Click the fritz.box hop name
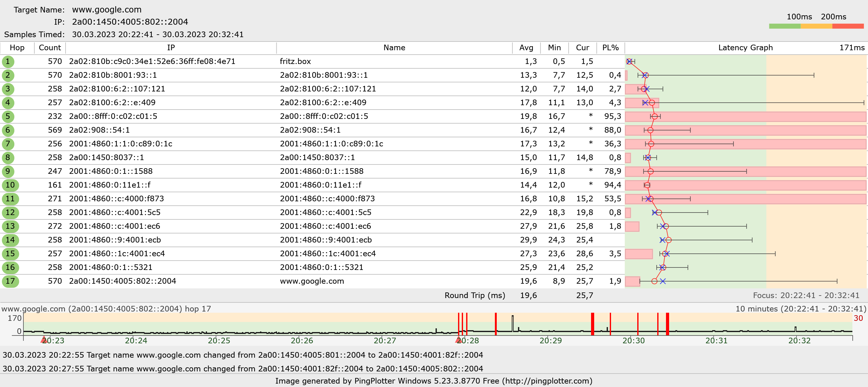Screen dimensions: 868x387 pos(295,61)
